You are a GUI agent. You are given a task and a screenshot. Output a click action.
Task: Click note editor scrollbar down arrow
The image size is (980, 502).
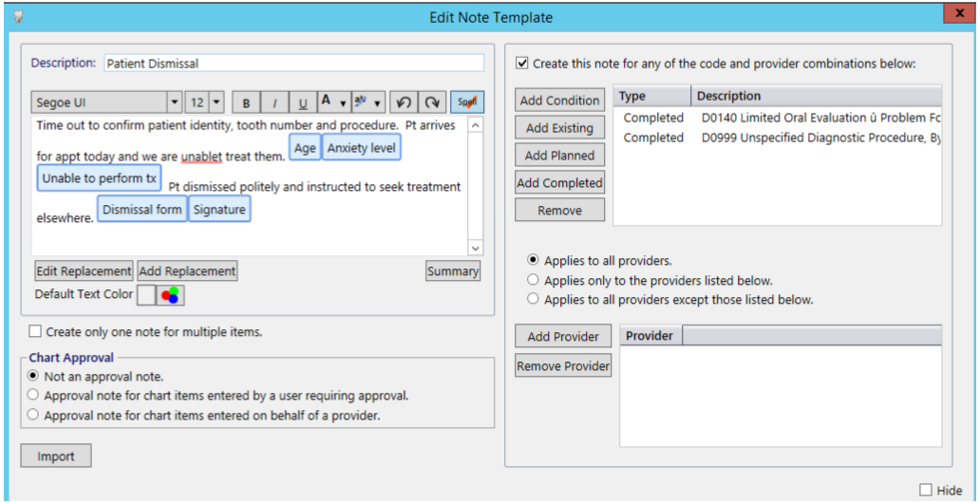tap(476, 248)
